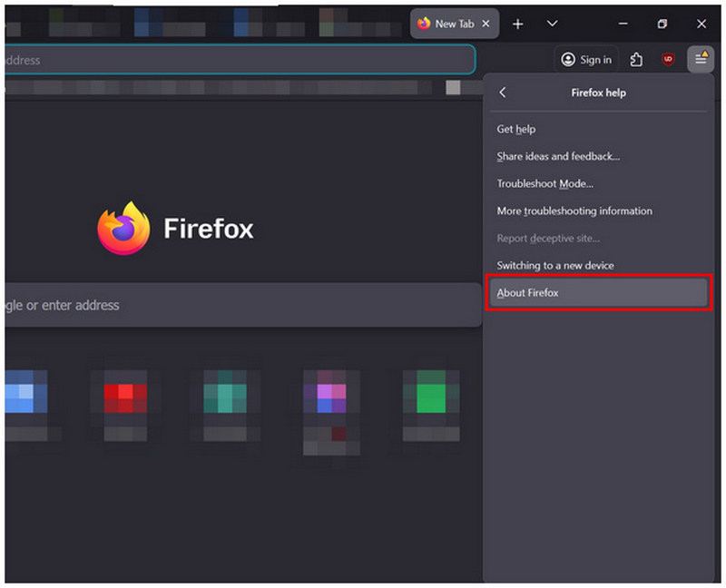
Task: Click the Firefox account profile icon
Action: click(x=568, y=59)
